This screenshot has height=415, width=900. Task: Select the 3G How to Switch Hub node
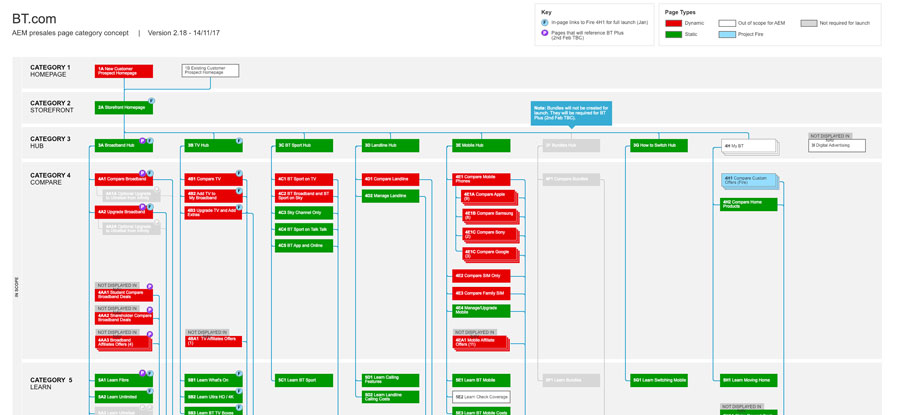click(x=659, y=146)
